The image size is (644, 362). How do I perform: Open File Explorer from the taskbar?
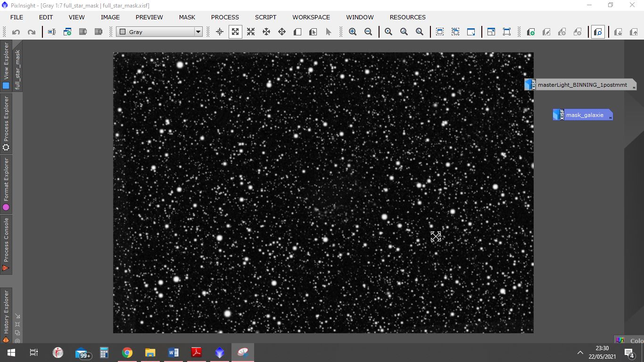coord(150,353)
